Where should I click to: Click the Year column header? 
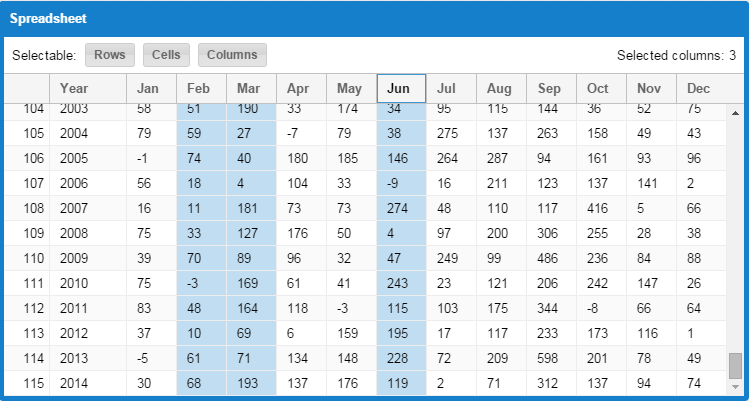click(74, 88)
